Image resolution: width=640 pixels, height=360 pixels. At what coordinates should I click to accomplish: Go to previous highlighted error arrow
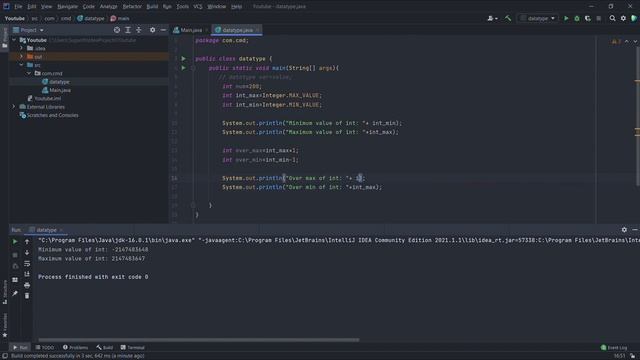click(x=627, y=42)
